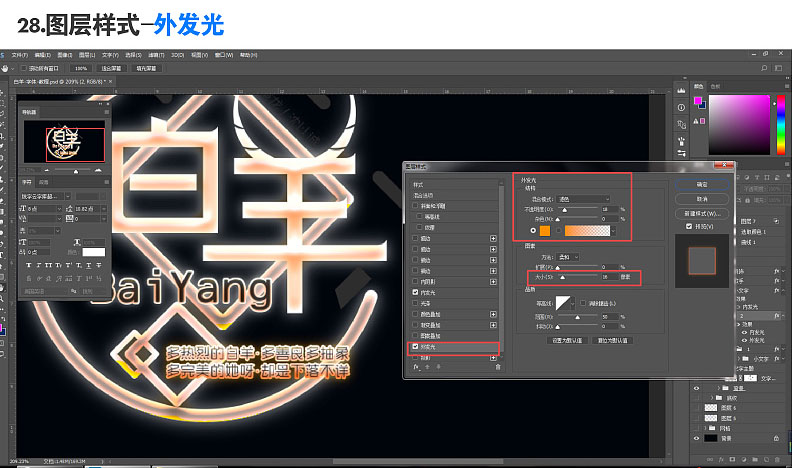This screenshot has width=800, height=468.
Task: Open the 混合模式 blend mode dropdown
Action: pyautogui.click(x=583, y=199)
